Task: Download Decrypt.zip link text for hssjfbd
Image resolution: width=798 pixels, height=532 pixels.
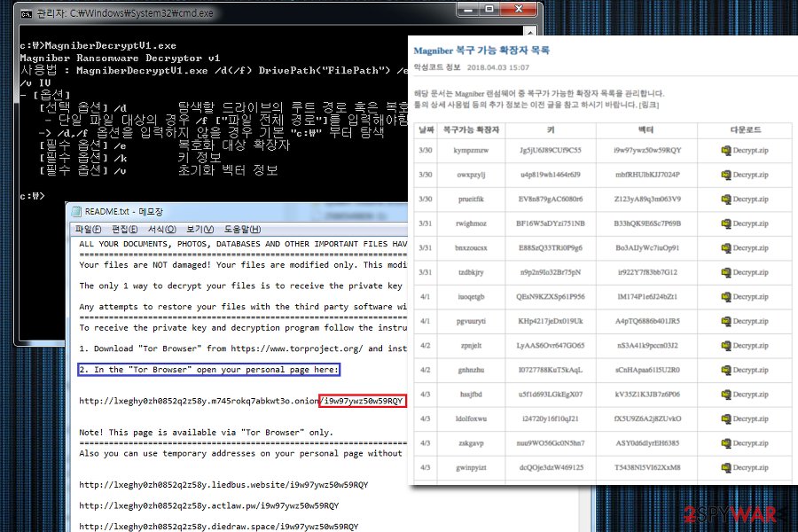Action: [751, 395]
